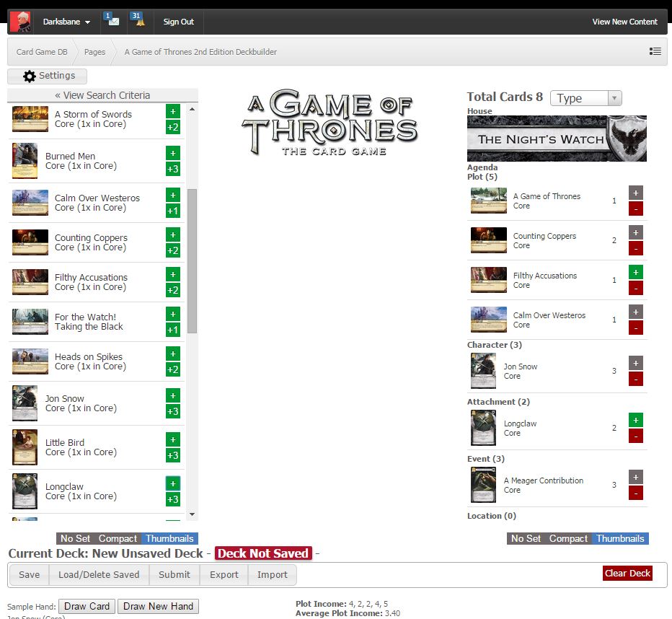Add +2 Counting Coppers from search list

coord(173,250)
